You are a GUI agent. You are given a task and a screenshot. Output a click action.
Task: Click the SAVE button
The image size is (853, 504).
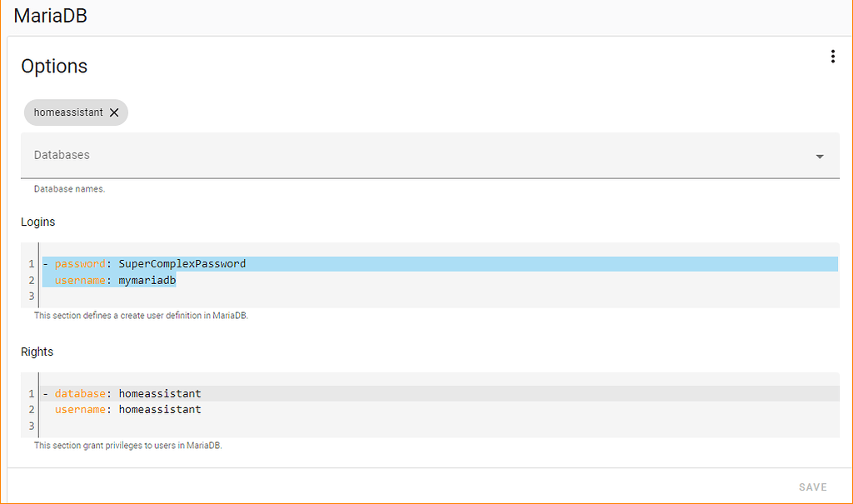[x=812, y=487]
